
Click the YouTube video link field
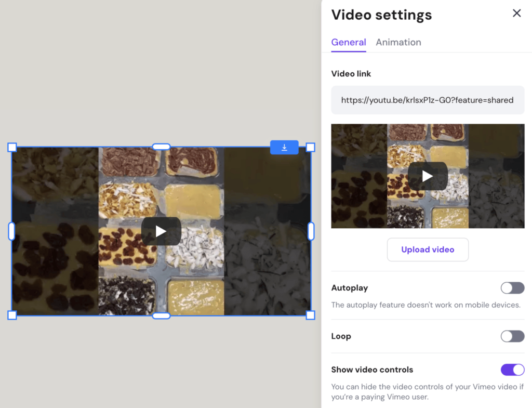pos(428,100)
